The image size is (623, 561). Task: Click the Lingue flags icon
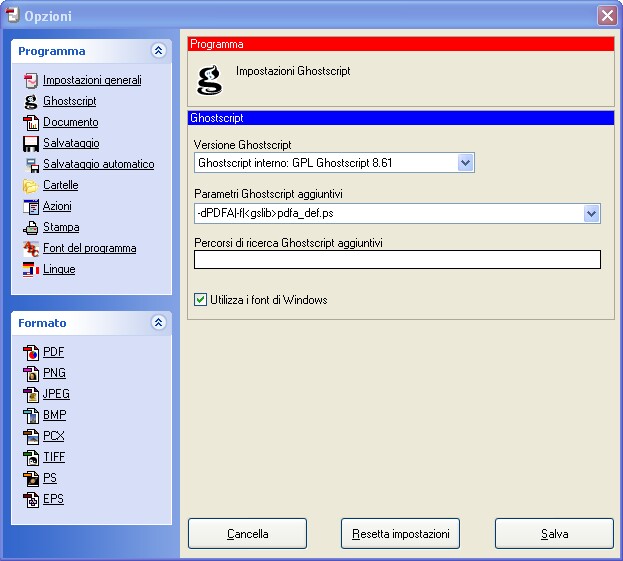pos(31,270)
